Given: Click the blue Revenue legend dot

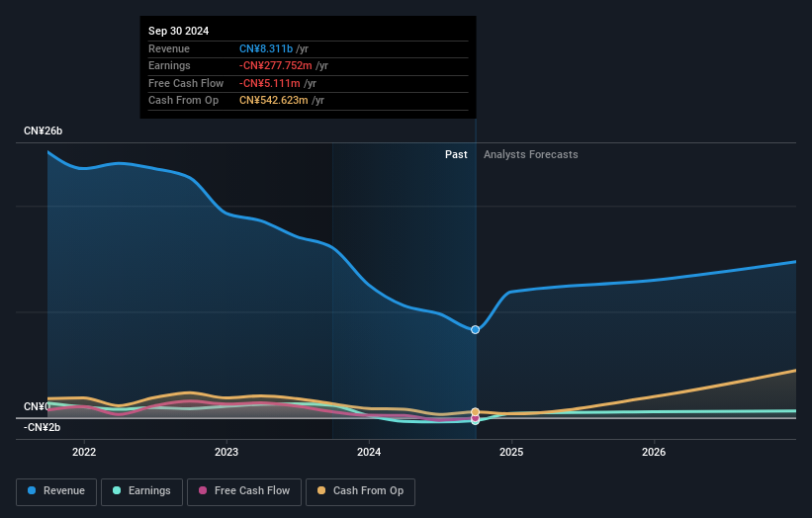Looking at the screenshot, I should [x=33, y=491].
